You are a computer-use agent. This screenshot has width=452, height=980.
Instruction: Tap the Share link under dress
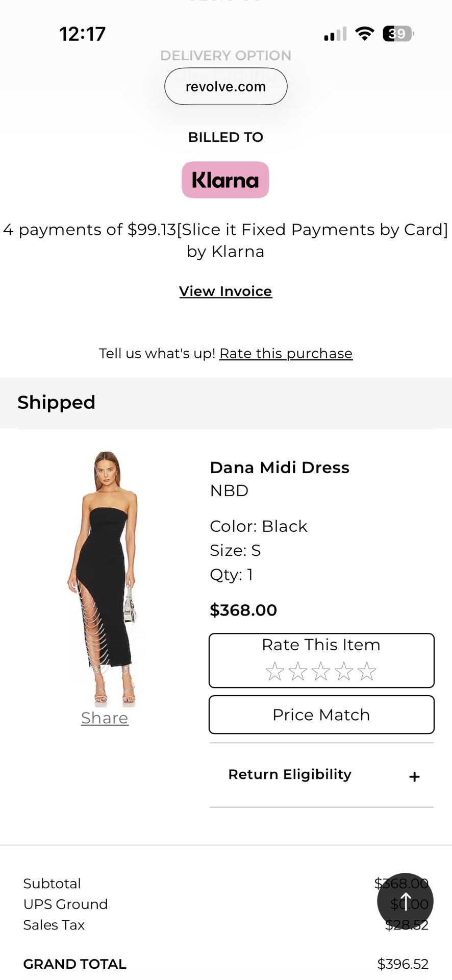pyautogui.click(x=105, y=718)
